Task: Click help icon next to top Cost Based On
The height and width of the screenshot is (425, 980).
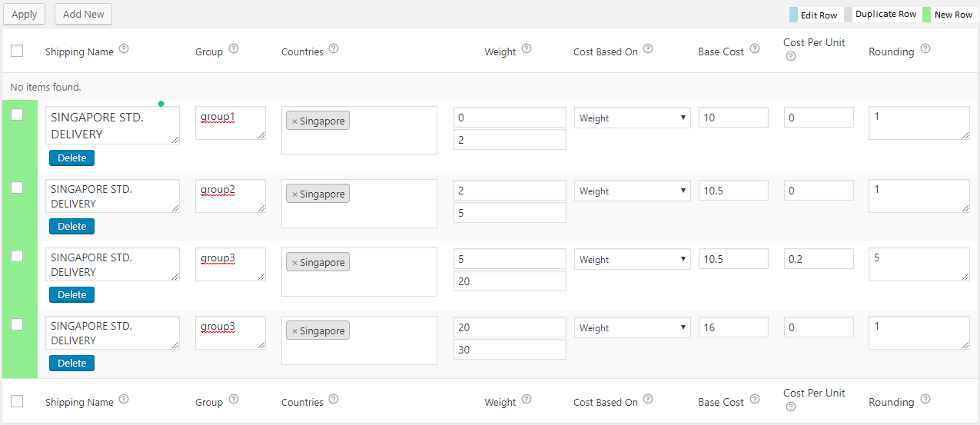Action: pyautogui.click(x=648, y=49)
